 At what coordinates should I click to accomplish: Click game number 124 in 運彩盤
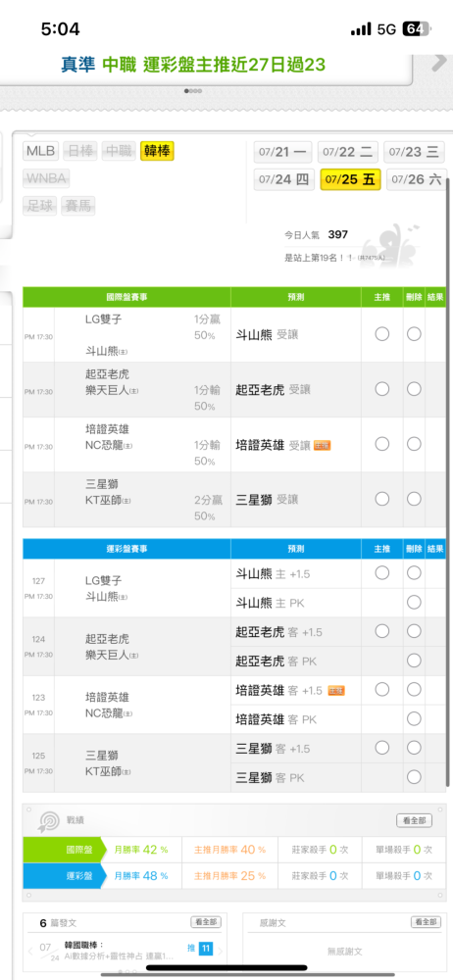click(38, 639)
